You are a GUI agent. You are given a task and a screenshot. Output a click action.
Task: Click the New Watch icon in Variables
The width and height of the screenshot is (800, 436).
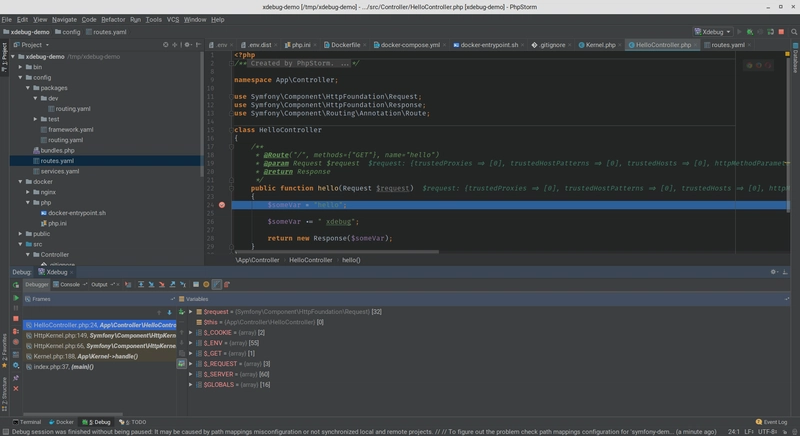(182, 312)
